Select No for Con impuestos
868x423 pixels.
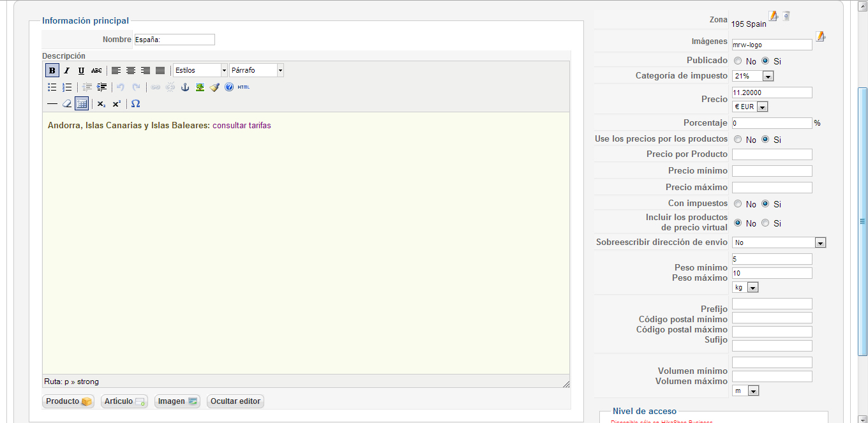(738, 204)
